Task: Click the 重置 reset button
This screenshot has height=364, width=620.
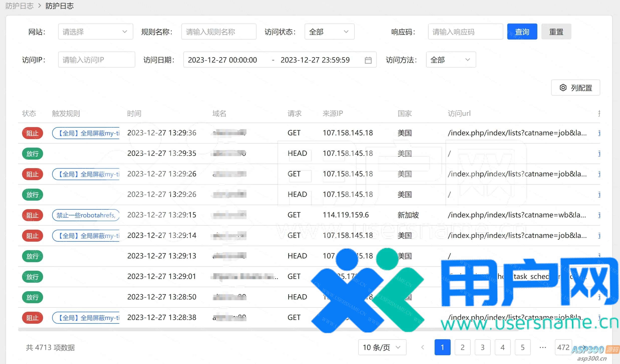Action: click(556, 32)
